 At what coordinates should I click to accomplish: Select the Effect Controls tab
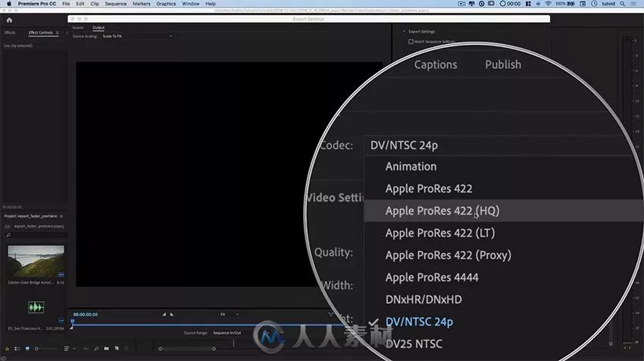(x=41, y=33)
